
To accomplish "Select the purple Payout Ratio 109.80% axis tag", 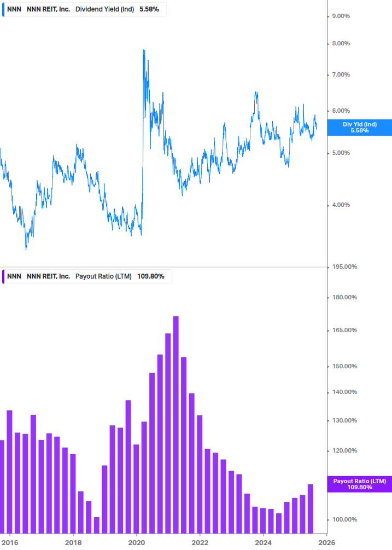I will point(359,484).
